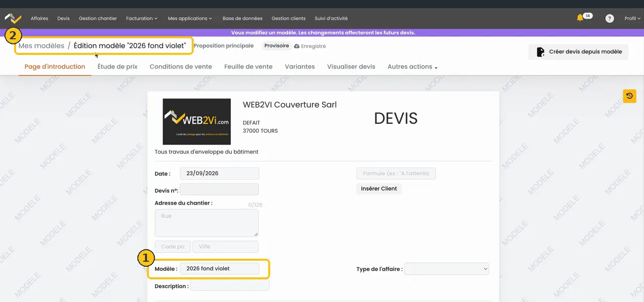Click the WEB2Vi.com company logo image
This screenshot has width=644, height=302.
[x=197, y=122]
